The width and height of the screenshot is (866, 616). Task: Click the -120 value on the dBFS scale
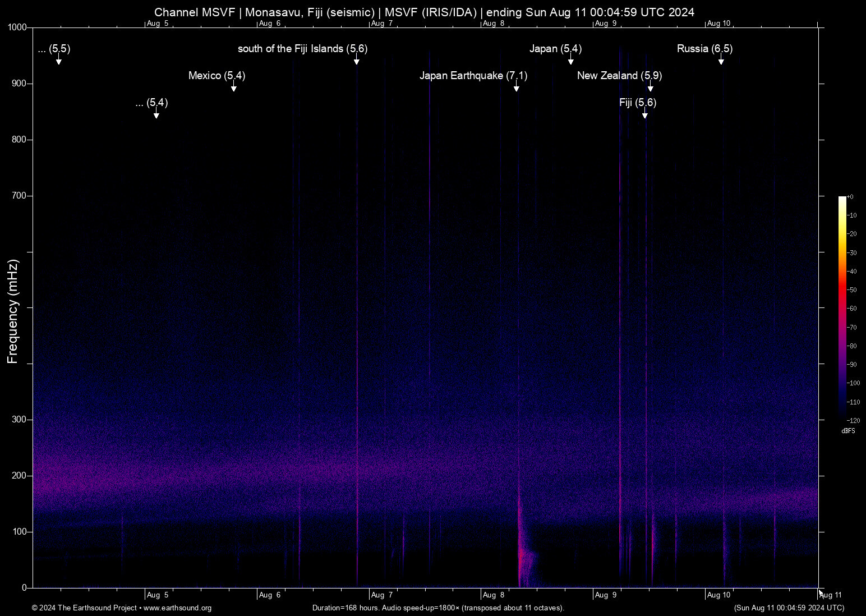pyautogui.click(x=853, y=421)
